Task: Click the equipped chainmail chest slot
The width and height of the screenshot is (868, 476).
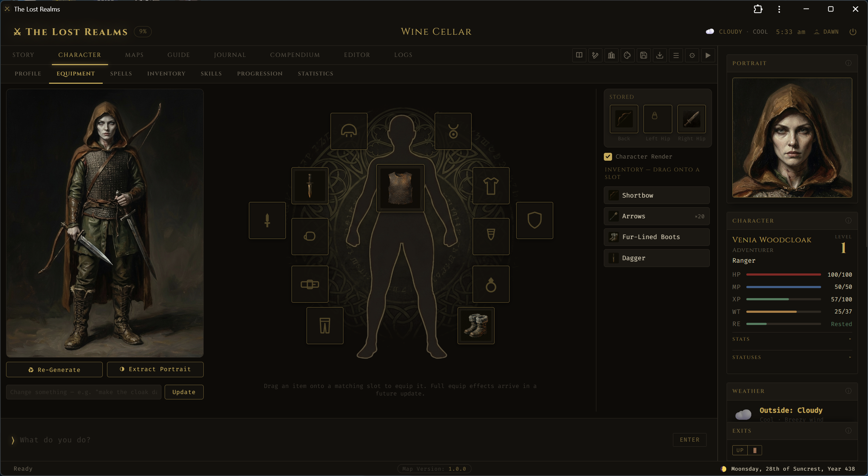Action: 401,188
